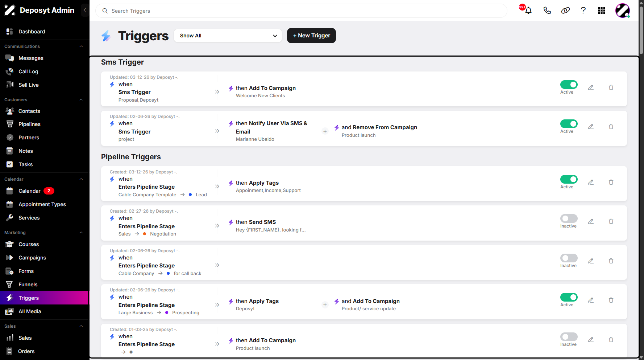This screenshot has height=360, width=644.
Task: Delete the Cable Company Template Lead trigger
Action: point(611,182)
